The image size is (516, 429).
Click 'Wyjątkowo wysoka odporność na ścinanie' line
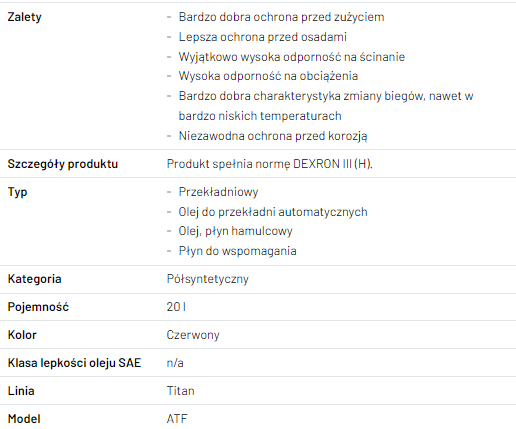pos(292,57)
